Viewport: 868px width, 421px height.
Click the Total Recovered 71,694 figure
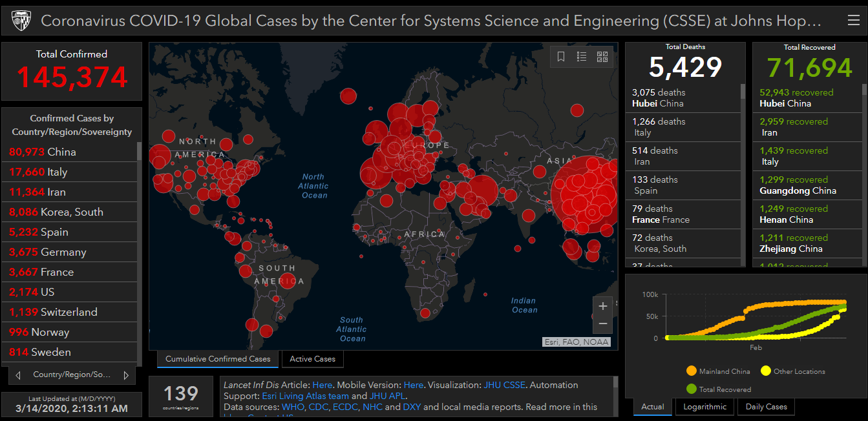tap(810, 67)
